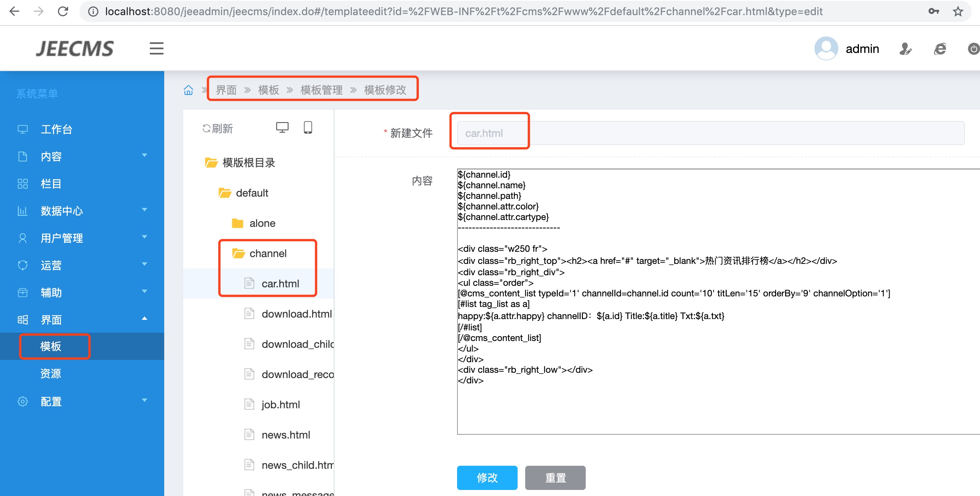The height and width of the screenshot is (496, 980).
Task: Switch to desktop template view icon
Action: click(x=282, y=128)
